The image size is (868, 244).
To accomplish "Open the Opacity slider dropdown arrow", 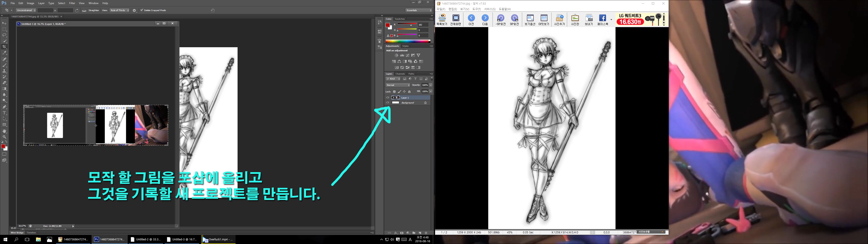I will pyautogui.click(x=431, y=85).
